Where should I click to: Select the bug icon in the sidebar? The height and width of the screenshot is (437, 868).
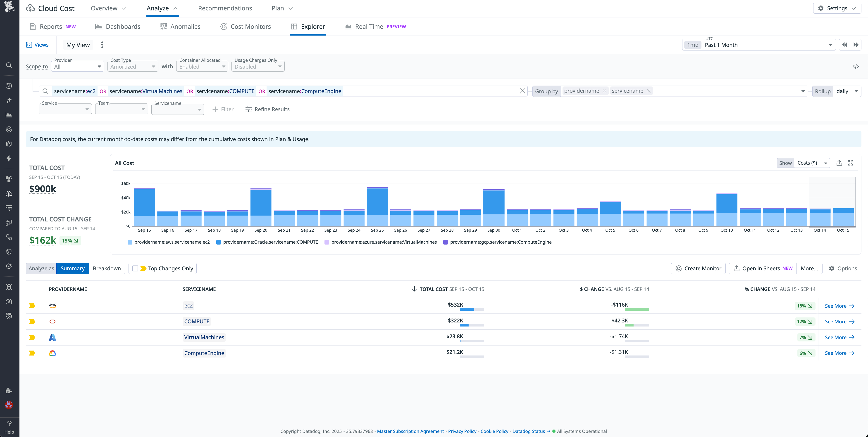tap(9, 286)
